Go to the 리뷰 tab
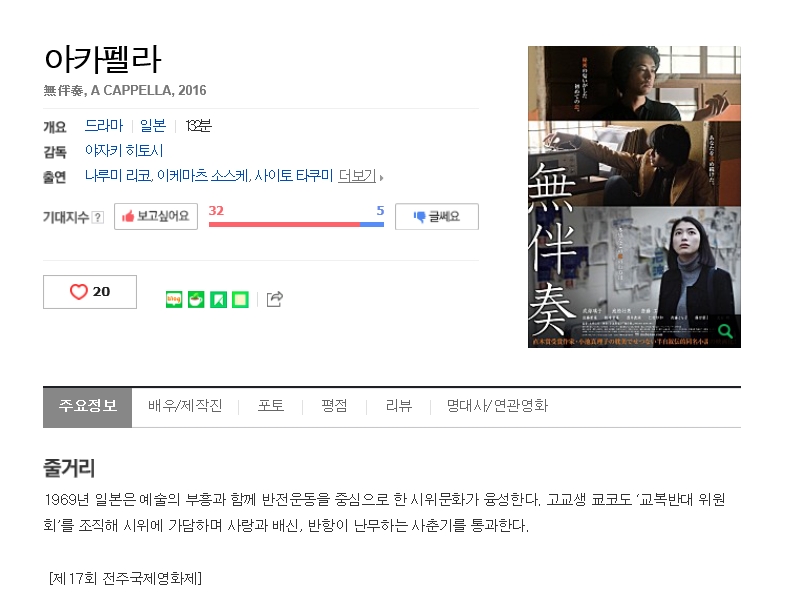 click(x=399, y=405)
